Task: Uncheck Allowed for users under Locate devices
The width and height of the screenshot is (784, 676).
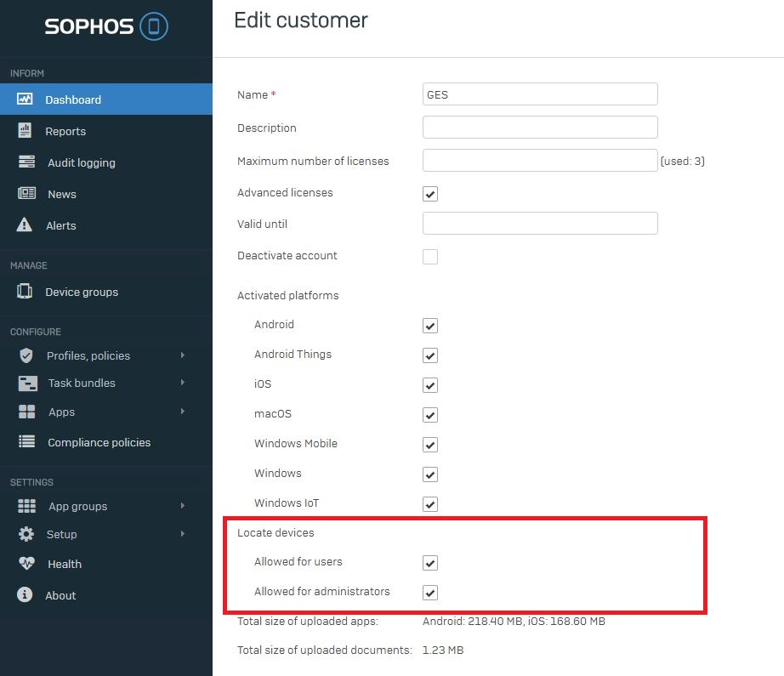Action: point(430,563)
